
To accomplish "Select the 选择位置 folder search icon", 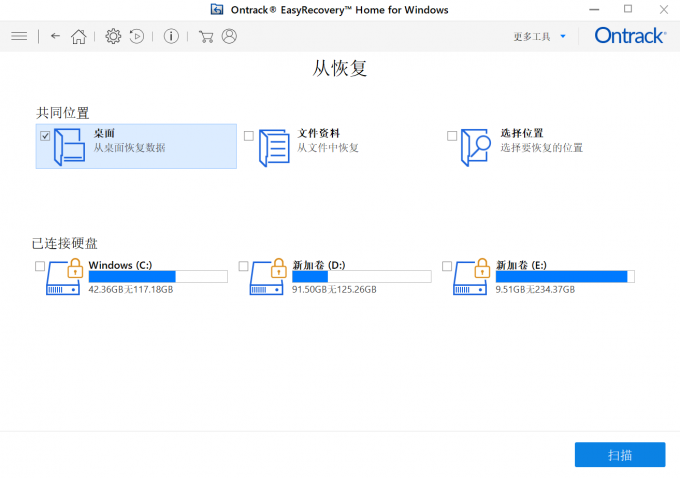I will [476, 147].
